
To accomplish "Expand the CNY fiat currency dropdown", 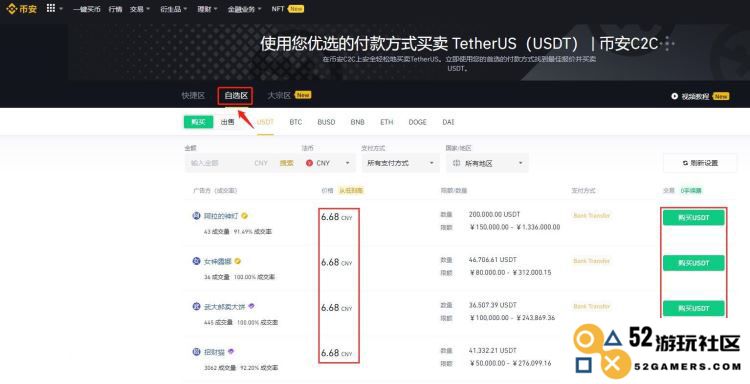I will coord(328,163).
